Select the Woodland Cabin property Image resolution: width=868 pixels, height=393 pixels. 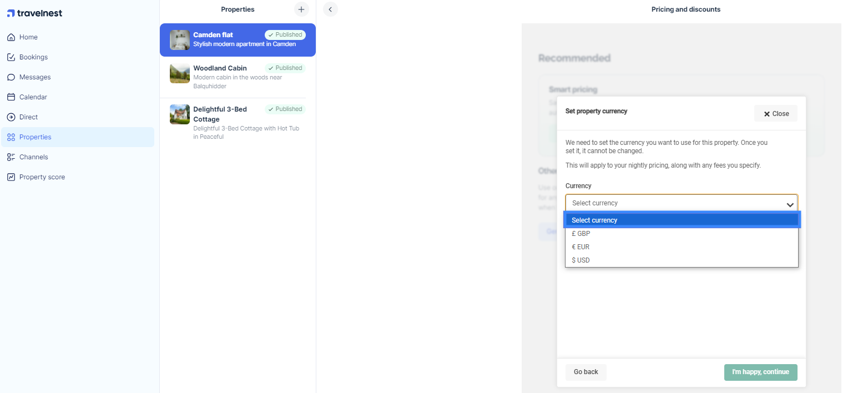coord(238,77)
